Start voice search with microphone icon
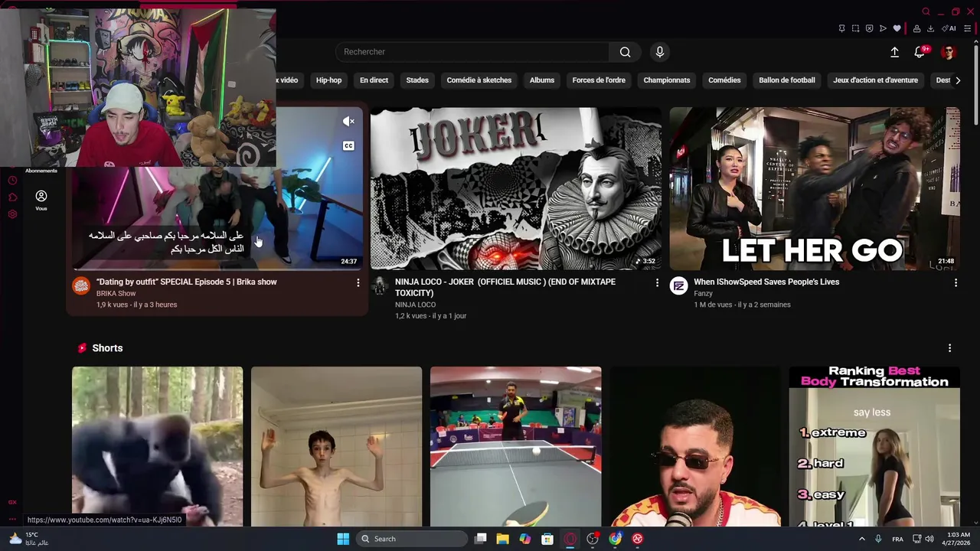This screenshot has height=551, width=980. (660, 52)
